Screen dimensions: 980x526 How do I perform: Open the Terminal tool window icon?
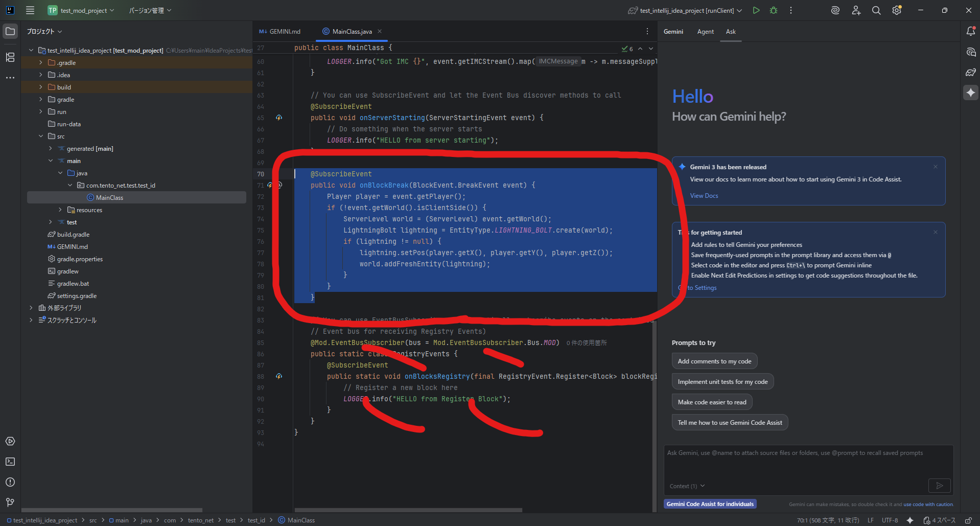(x=10, y=462)
